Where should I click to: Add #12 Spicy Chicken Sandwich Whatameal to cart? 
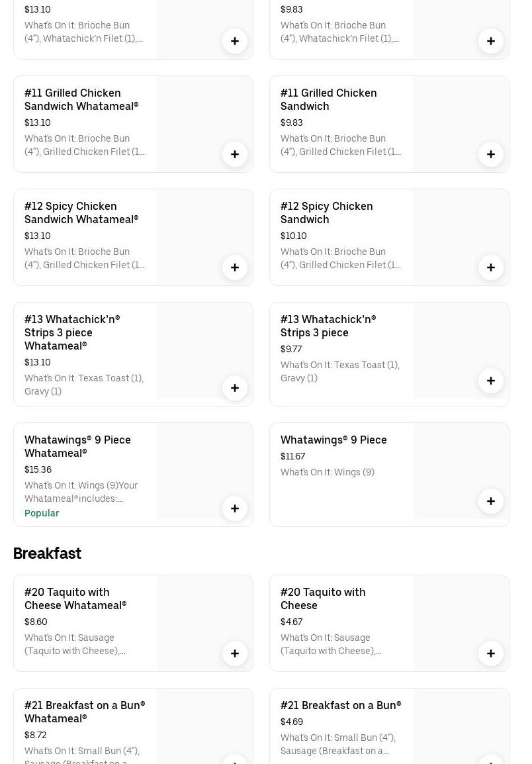coord(235,267)
